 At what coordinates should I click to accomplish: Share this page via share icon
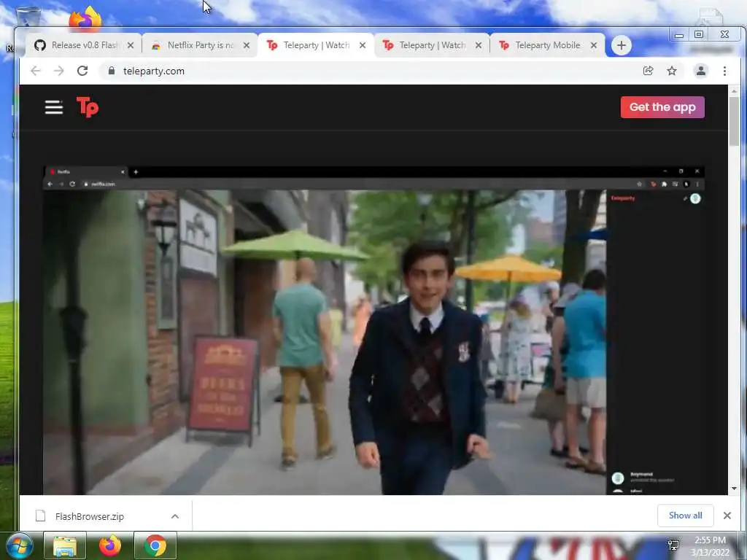coord(648,71)
